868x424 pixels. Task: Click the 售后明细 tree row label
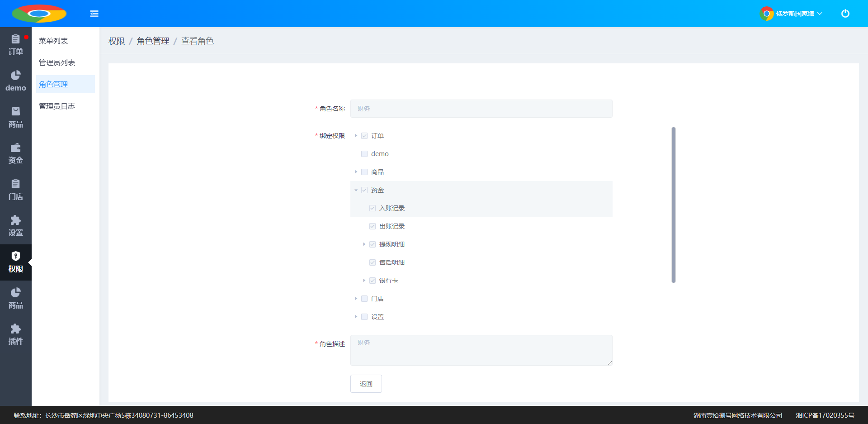coord(392,262)
